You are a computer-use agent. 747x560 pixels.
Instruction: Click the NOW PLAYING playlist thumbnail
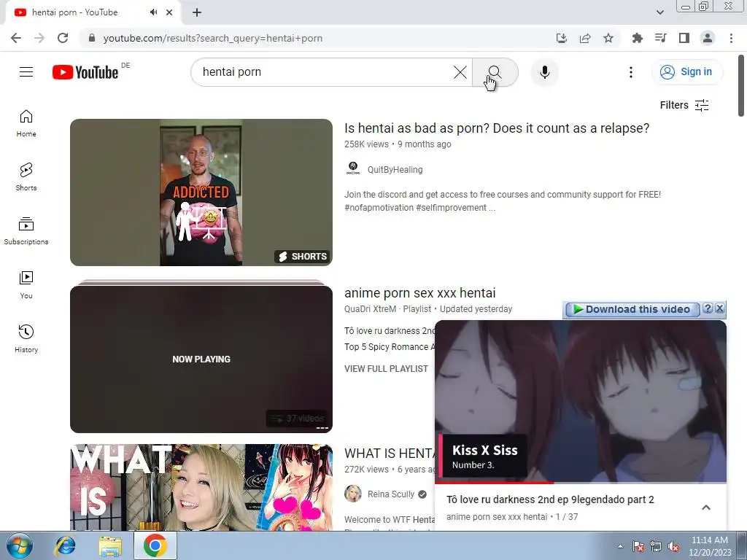click(201, 359)
